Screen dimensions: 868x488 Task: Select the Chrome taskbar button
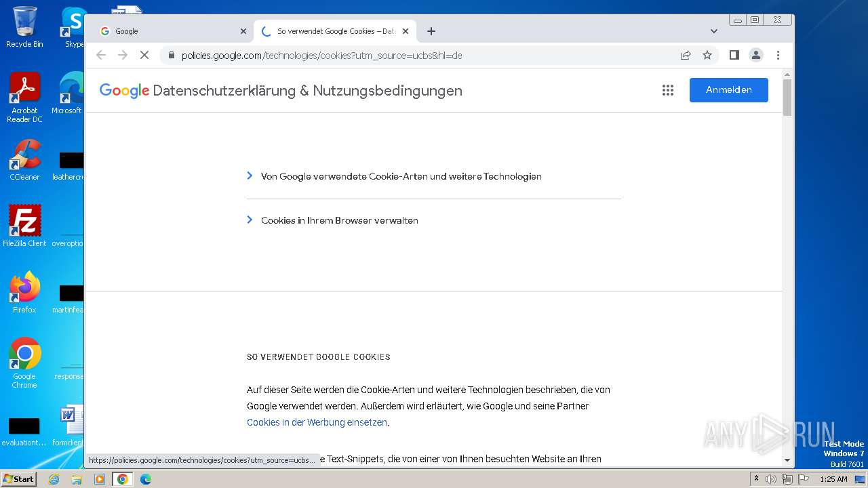tap(123, 479)
